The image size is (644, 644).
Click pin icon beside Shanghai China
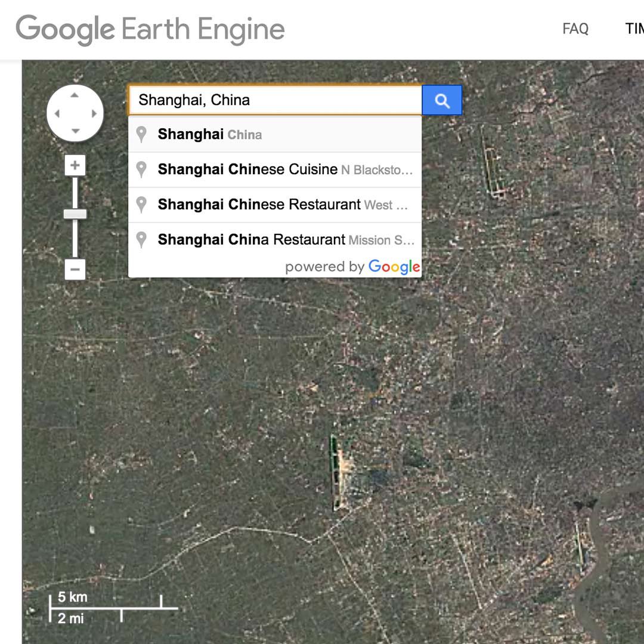(x=141, y=134)
